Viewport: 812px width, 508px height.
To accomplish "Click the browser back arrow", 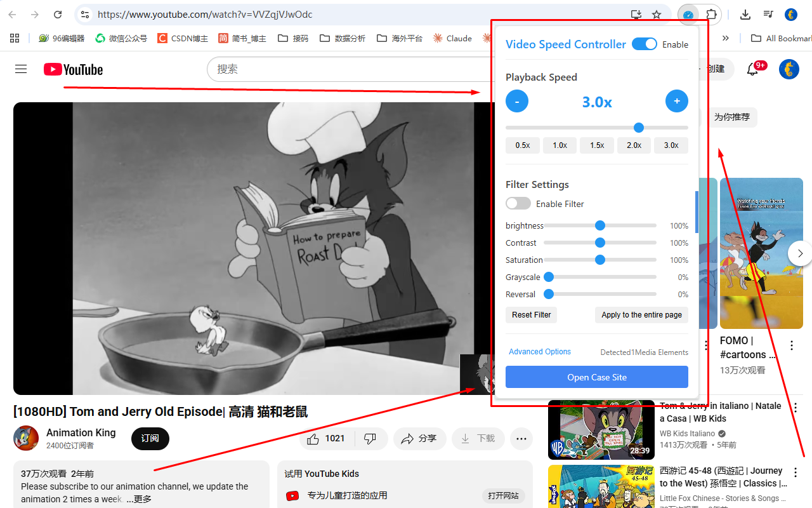I will click(13, 15).
